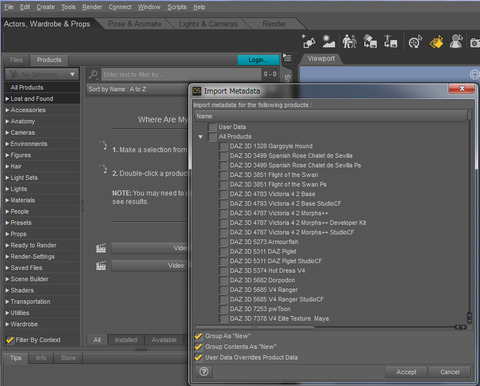The width and height of the screenshot is (480, 386).
Task: Check DAZ 3D 5374 Hot Dress V4
Action: coord(224,271)
